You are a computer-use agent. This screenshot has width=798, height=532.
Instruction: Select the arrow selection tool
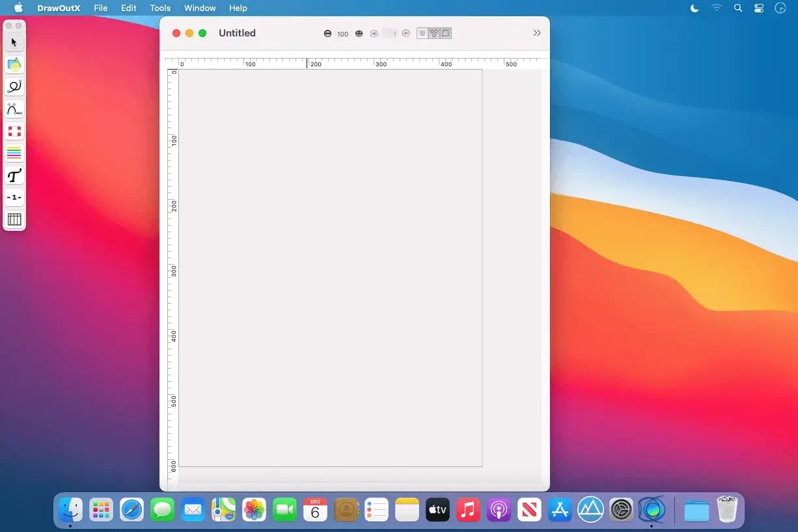[x=14, y=43]
